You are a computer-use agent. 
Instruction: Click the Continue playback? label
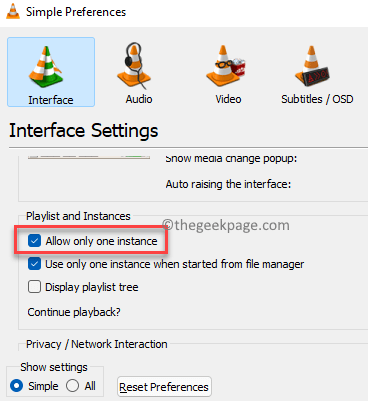click(x=74, y=312)
